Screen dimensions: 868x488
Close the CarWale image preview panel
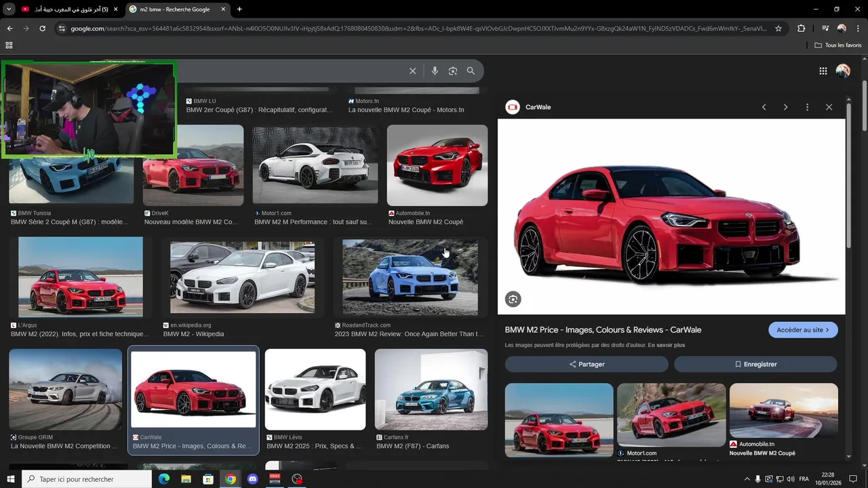(829, 107)
